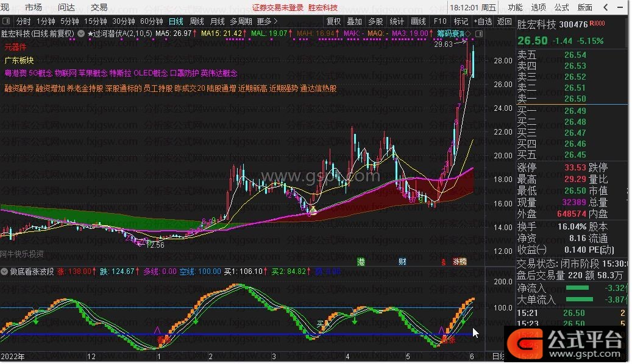Select the 多周期 multi-period tab

pyautogui.click(x=241, y=21)
